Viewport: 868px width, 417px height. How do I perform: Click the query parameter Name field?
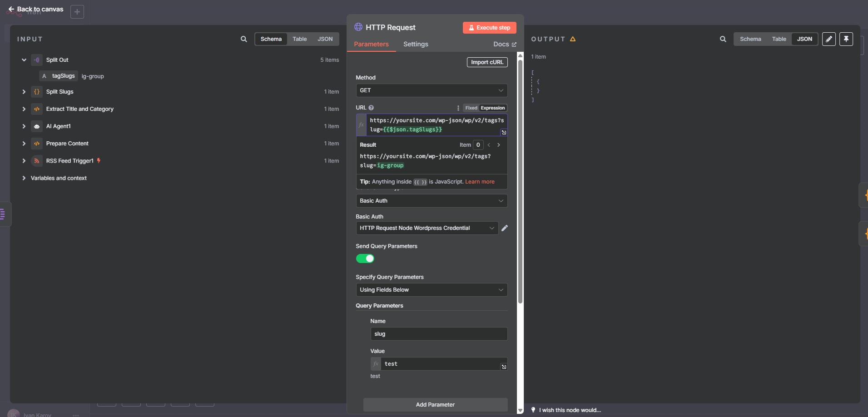point(439,334)
